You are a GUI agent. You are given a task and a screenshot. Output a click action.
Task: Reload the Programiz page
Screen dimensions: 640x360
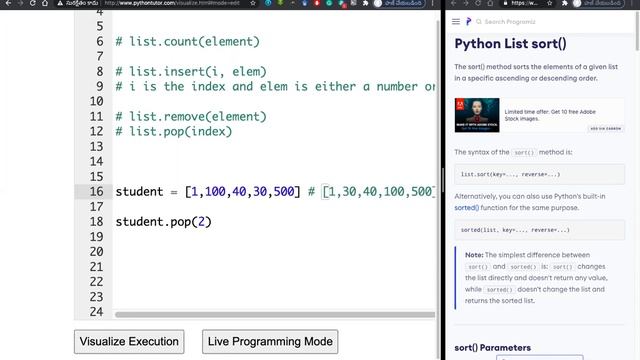pyautogui.click(x=478, y=3)
